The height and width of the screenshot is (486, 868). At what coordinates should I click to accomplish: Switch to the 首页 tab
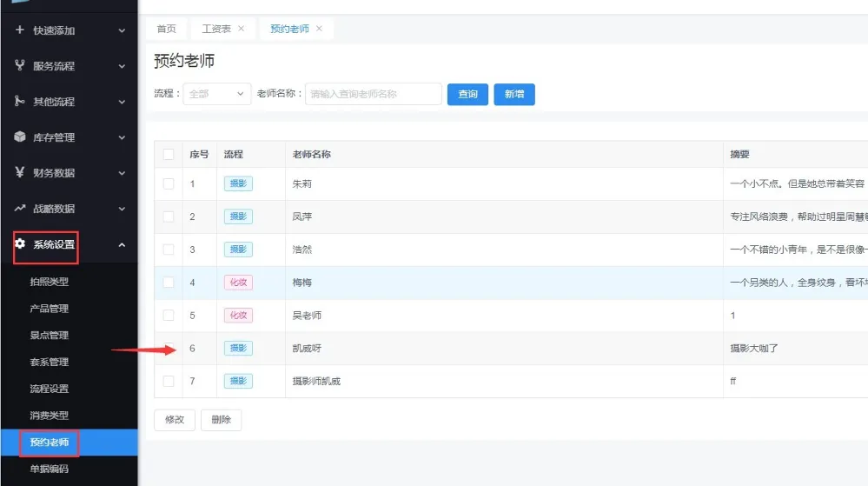click(166, 29)
